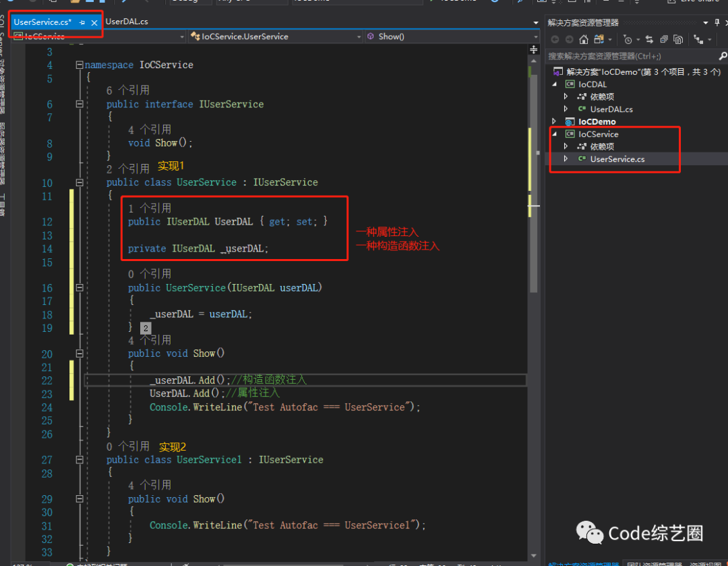Click the split editor icon above scrollbar
The width and height of the screenshot is (728, 566).
(x=533, y=49)
